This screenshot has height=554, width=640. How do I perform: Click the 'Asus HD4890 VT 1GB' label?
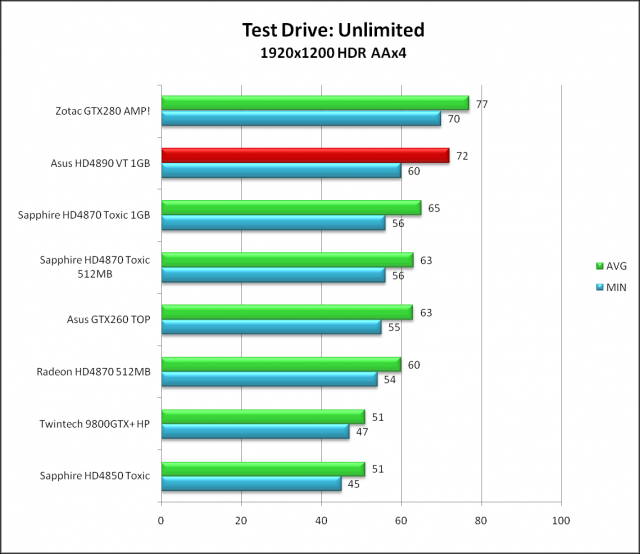click(100, 163)
